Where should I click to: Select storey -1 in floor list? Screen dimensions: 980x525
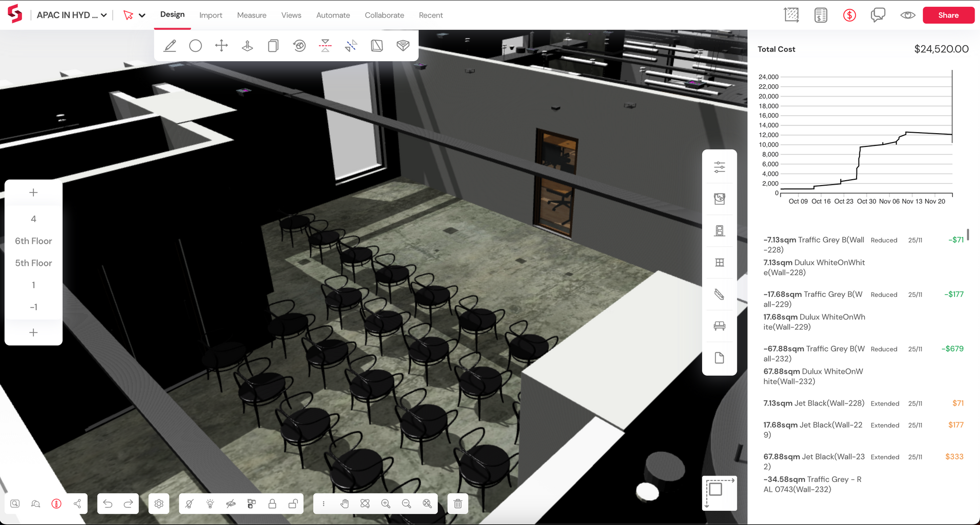pos(33,307)
